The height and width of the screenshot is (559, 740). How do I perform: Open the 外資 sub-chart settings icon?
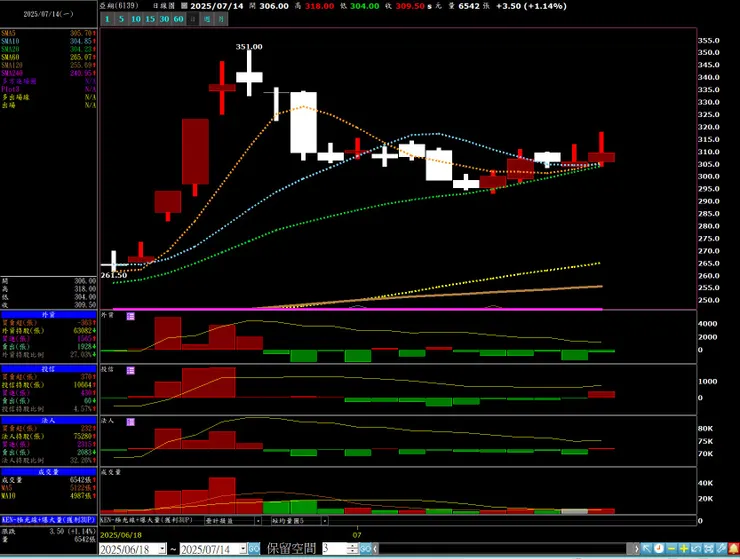click(x=131, y=316)
